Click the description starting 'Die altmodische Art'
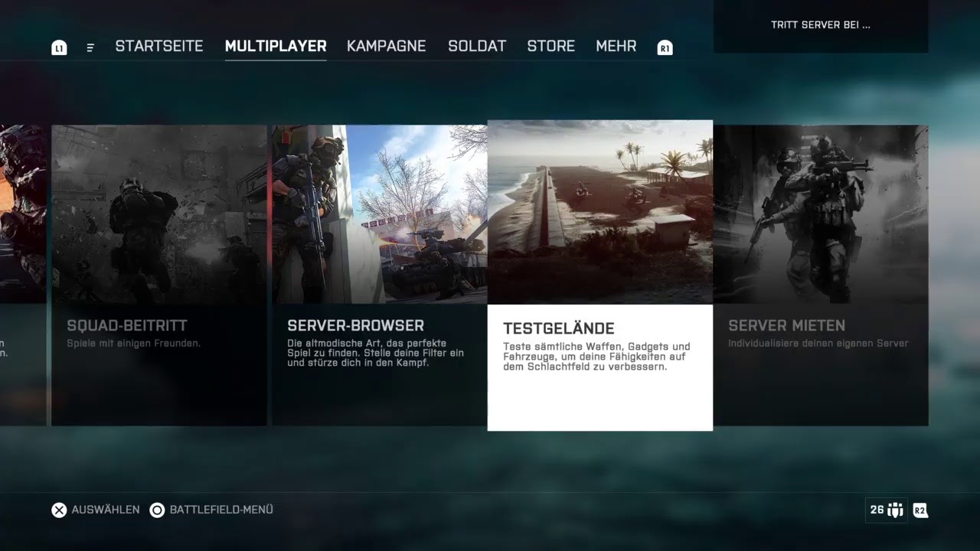 pyautogui.click(x=375, y=353)
